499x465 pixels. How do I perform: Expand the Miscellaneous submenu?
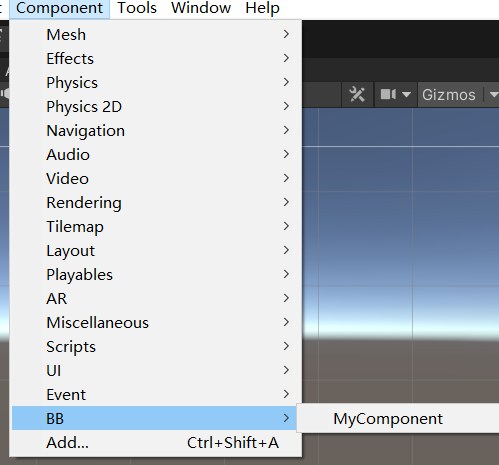click(155, 323)
